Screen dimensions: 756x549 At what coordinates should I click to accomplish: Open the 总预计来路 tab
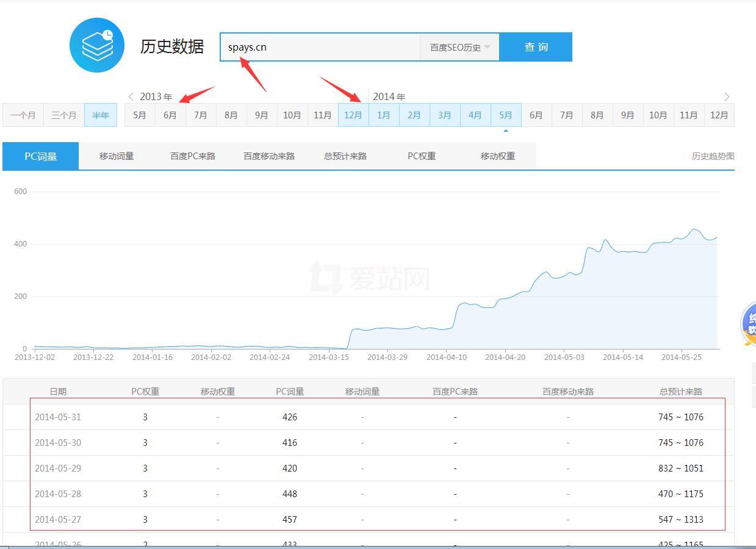(x=345, y=156)
